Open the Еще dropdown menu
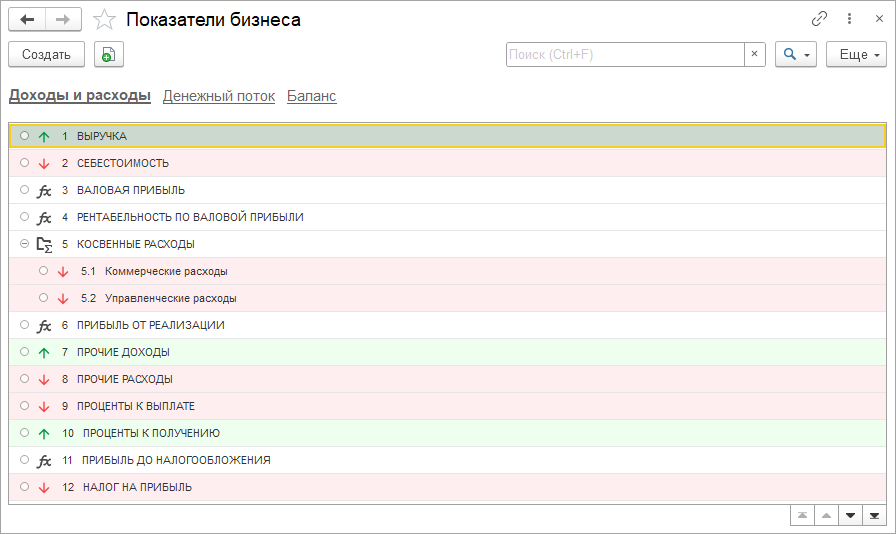 pos(856,55)
